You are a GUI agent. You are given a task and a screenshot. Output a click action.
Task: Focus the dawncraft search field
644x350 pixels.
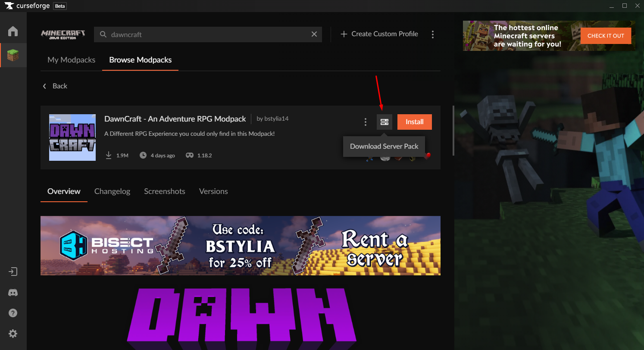[x=208, y=34]
